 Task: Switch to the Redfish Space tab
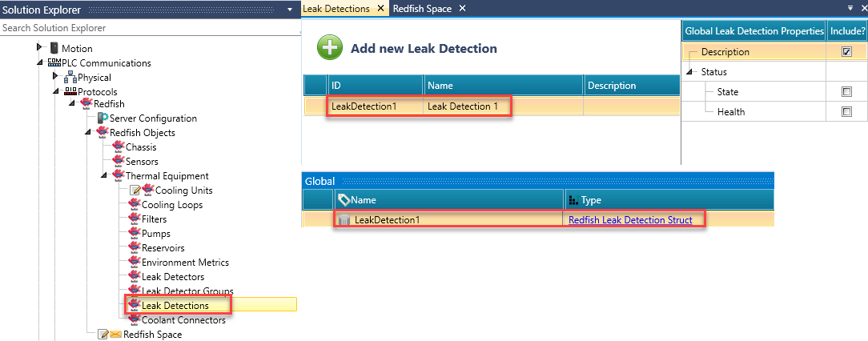click(x=422, y=9)
